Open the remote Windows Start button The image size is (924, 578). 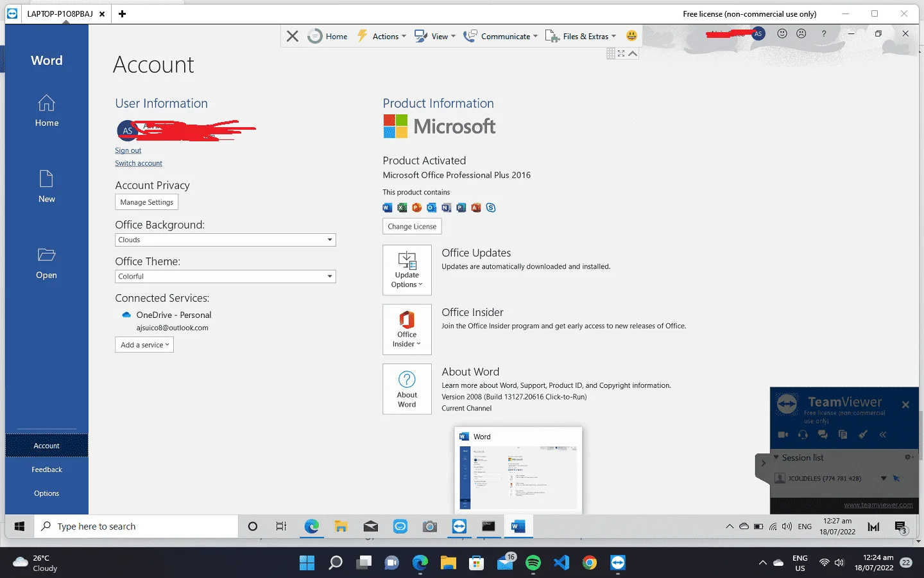(19, 526)
